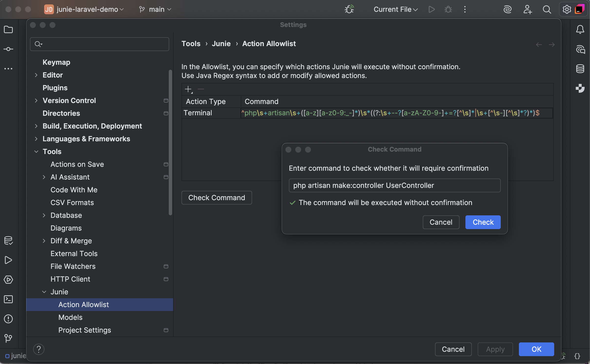The height and width of the screenshot is (364, 590).
Task: Click the Check button in Check Command dialog
Action: (483, 222)
